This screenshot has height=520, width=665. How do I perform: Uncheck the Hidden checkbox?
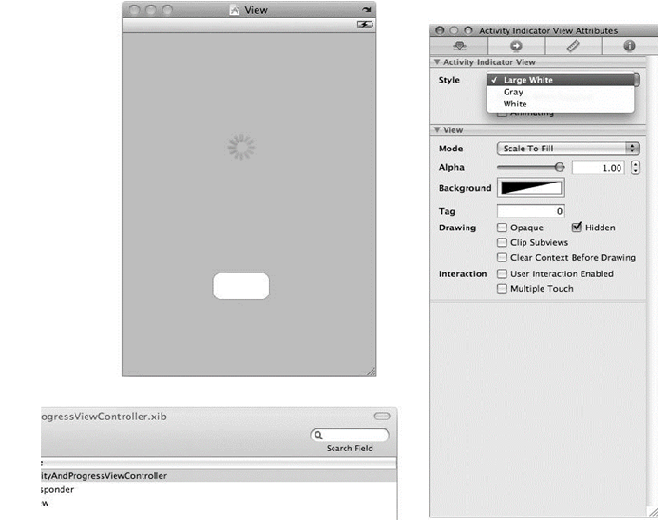point(577,228)
